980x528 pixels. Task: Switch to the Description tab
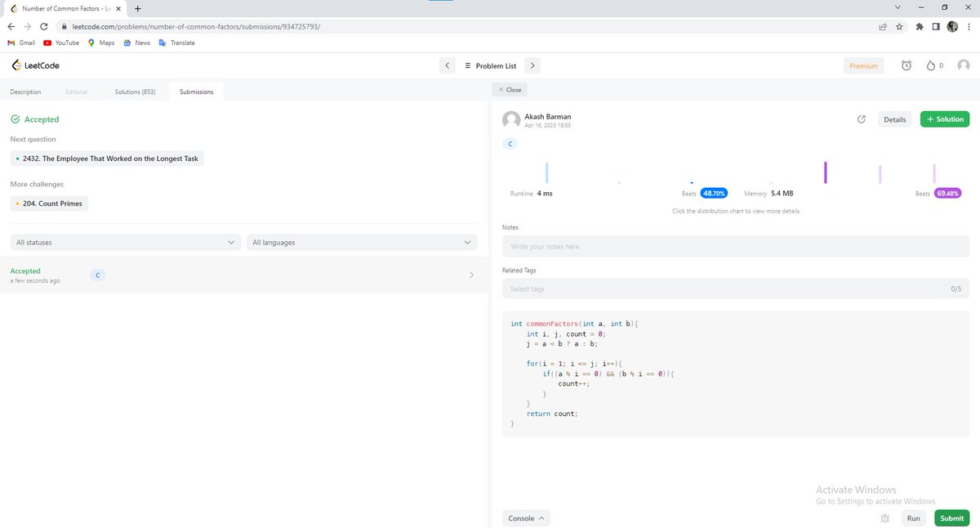[x=25, y=92]
